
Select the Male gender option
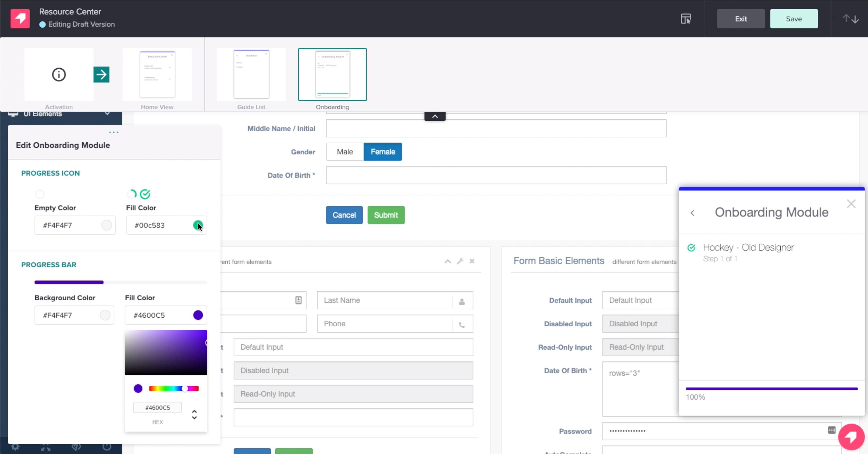[345, 152]
